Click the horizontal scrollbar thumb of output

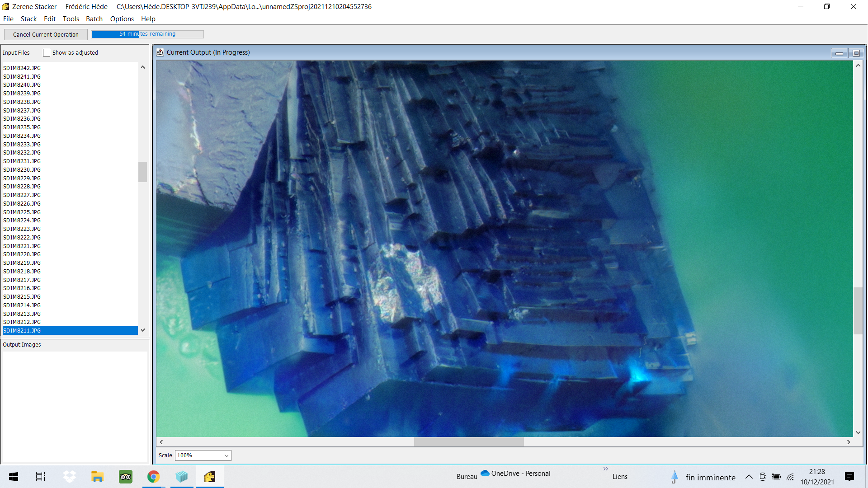click(468, 442)
